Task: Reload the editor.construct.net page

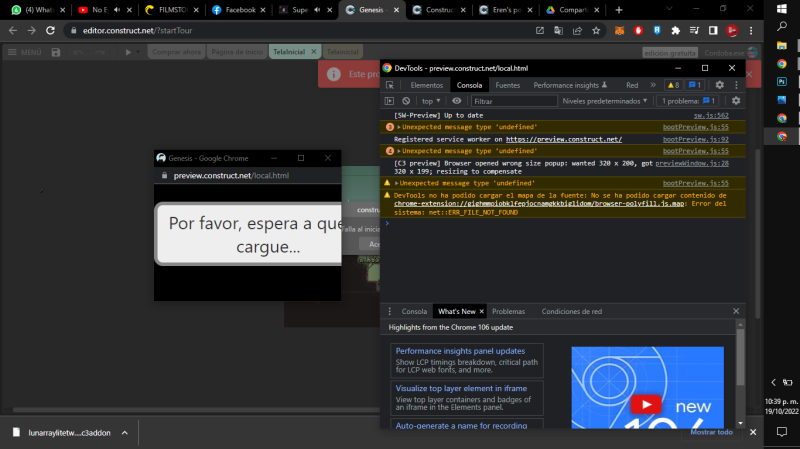Action: click(x=50, y=31)
